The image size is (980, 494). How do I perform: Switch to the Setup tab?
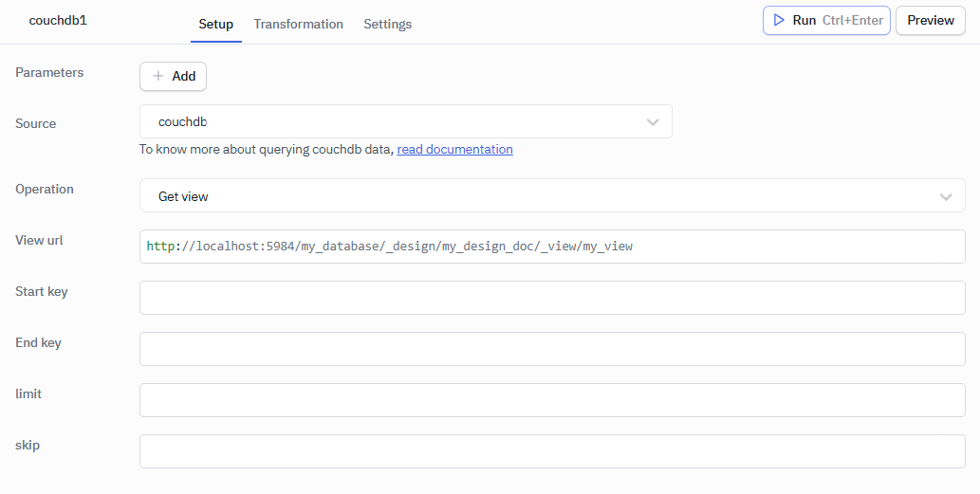click(215, 24)
